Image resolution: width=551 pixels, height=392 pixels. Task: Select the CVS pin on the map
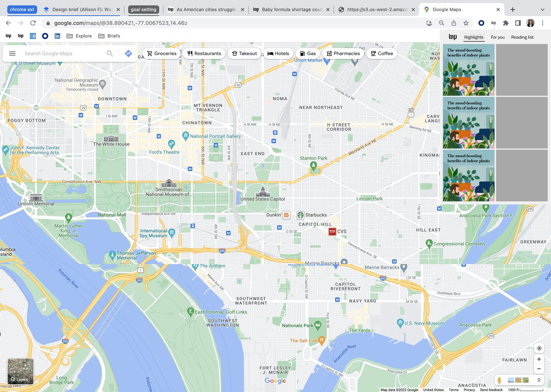click(x=333, y=231)
